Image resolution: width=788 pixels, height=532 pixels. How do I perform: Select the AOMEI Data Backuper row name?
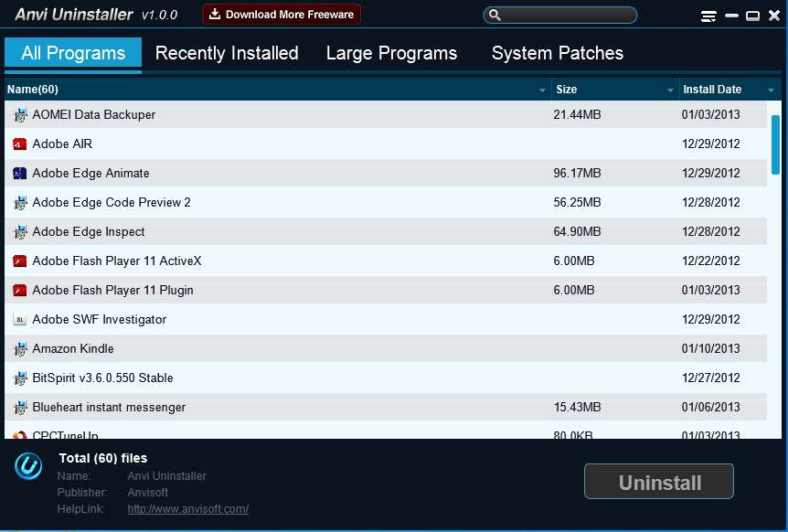[93, 114]
